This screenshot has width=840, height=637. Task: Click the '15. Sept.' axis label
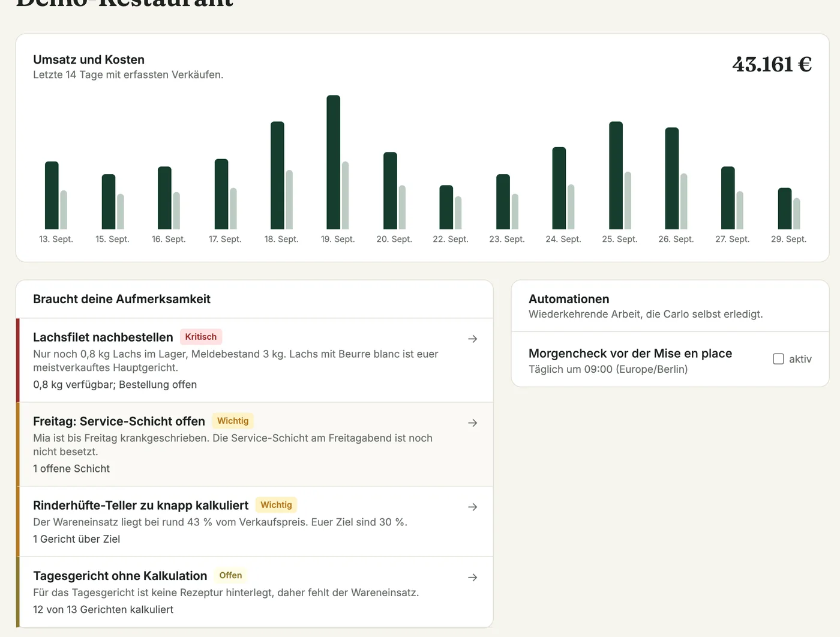[x=112, y=239]
